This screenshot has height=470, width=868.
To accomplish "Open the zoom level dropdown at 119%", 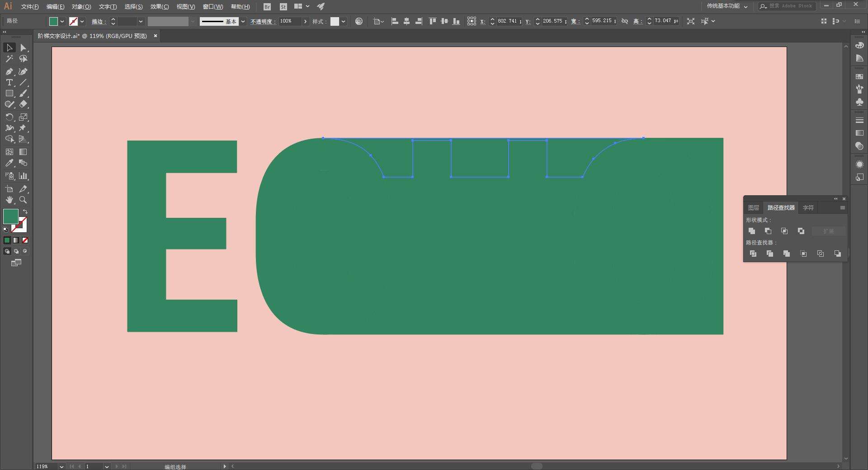I will [61, 466].
